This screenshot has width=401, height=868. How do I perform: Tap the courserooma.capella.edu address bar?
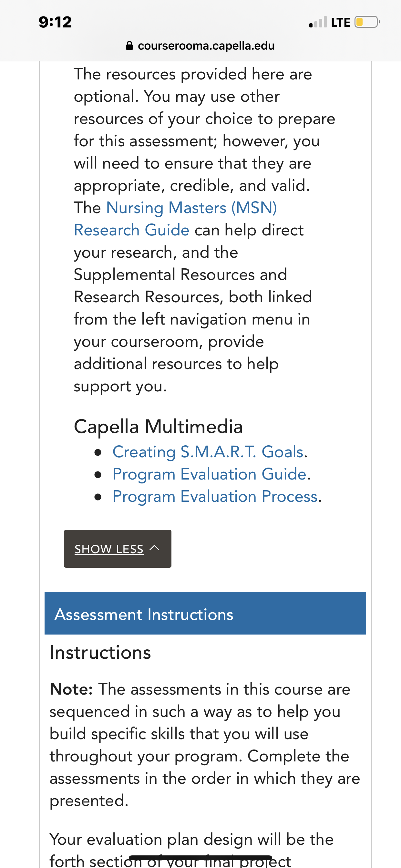click(200, 46)
